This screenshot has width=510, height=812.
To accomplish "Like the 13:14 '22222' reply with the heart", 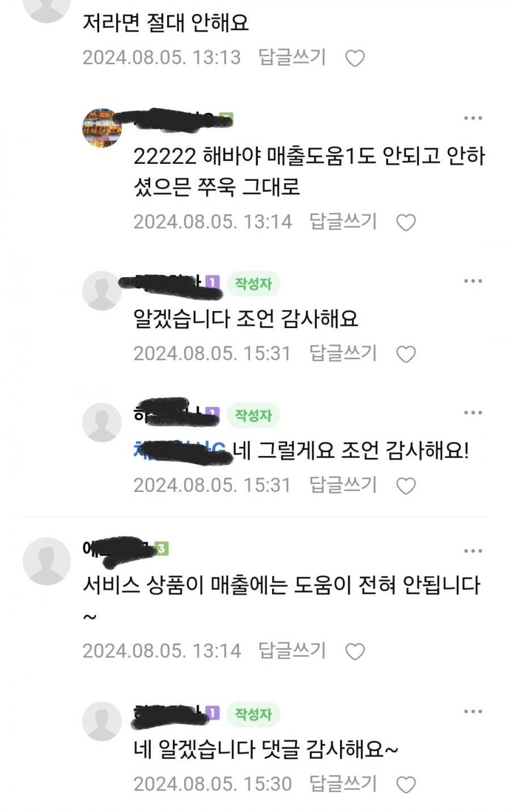I will click(x=406, y=222).
